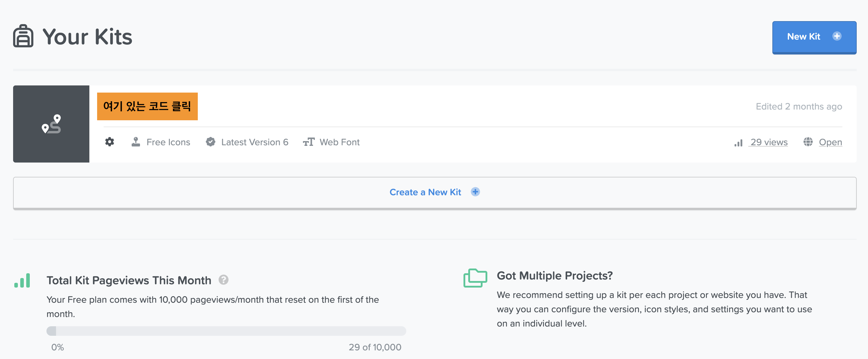The image size is (868, 359).
Task: Click the New Kit button
Action: (x=814, y=38)
